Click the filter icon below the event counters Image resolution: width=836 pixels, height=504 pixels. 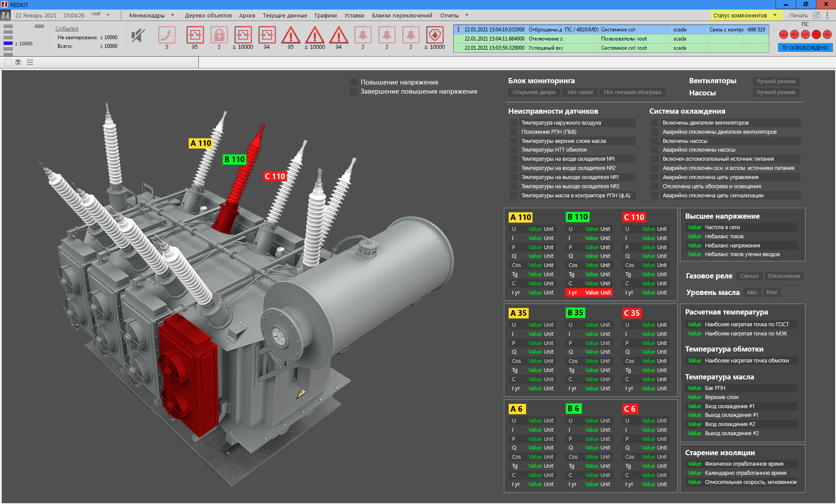pyautogui.click(x=18, y=62)
